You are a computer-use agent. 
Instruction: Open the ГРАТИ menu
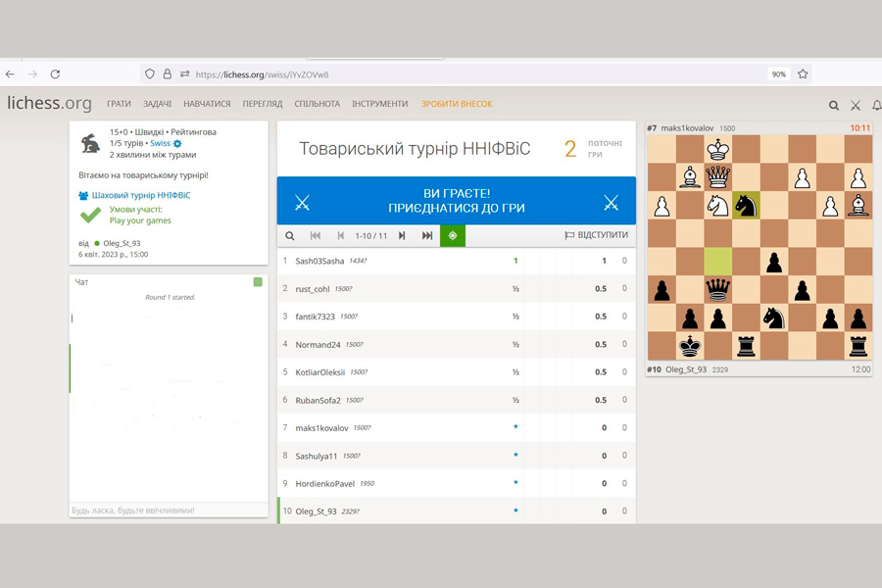click(x=119, y=104)
